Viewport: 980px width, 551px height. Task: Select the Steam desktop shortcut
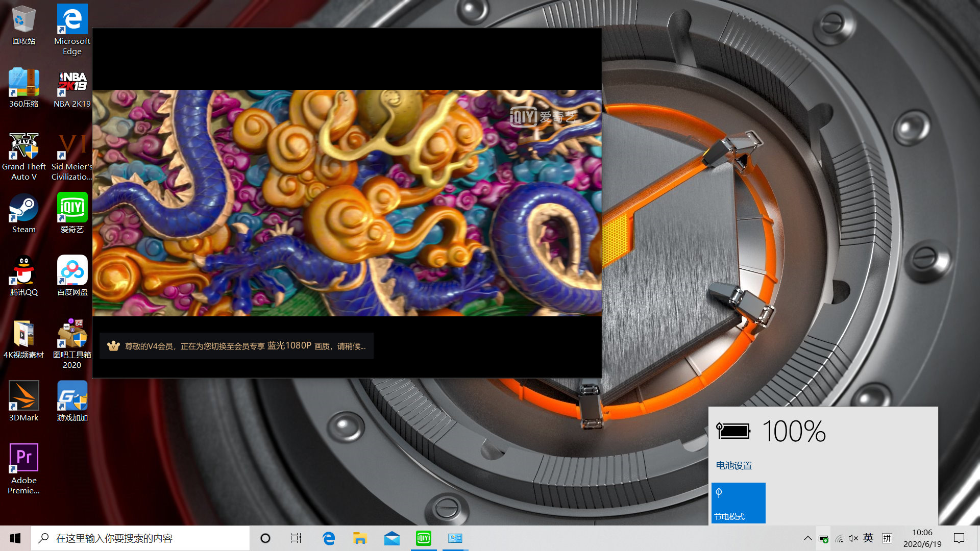coord(23,213)
